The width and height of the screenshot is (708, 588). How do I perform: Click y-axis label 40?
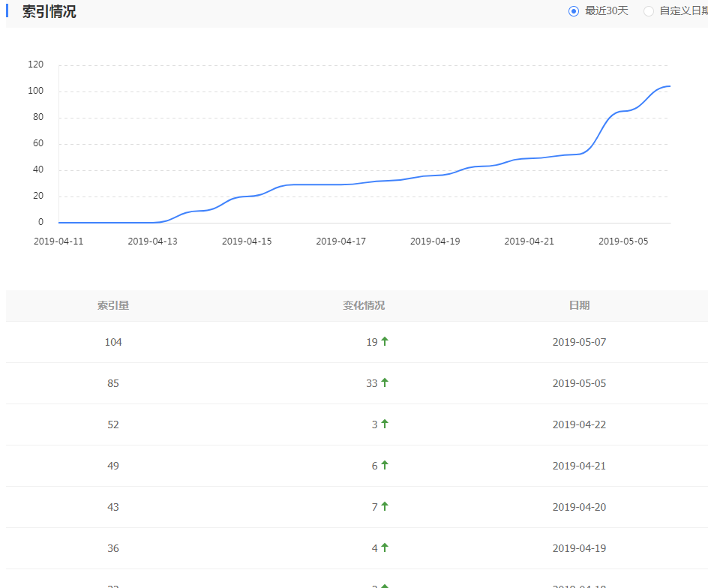[x=38, y=169]
